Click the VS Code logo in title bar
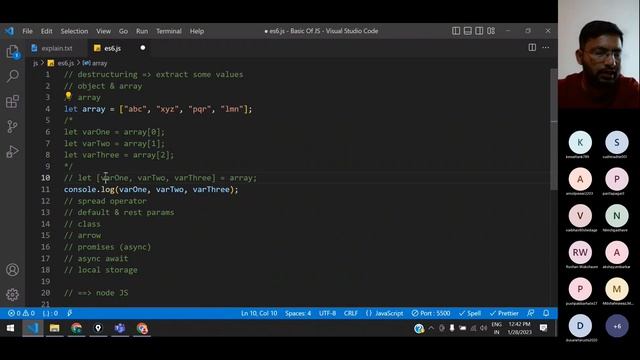Viewport: 640px width, 360px height. coord(9,31)
